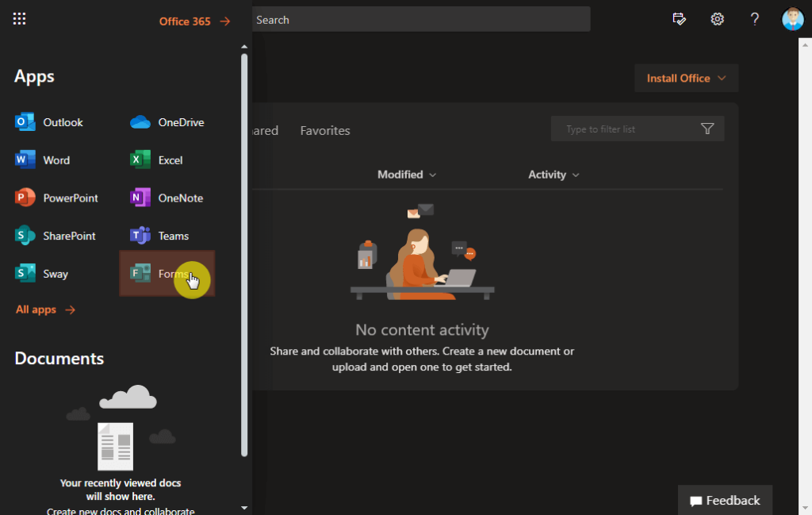Launch Teams from the Apps list
Viewport: 812px width, 515px height.
pyautogui.click(x=159, y=236)
